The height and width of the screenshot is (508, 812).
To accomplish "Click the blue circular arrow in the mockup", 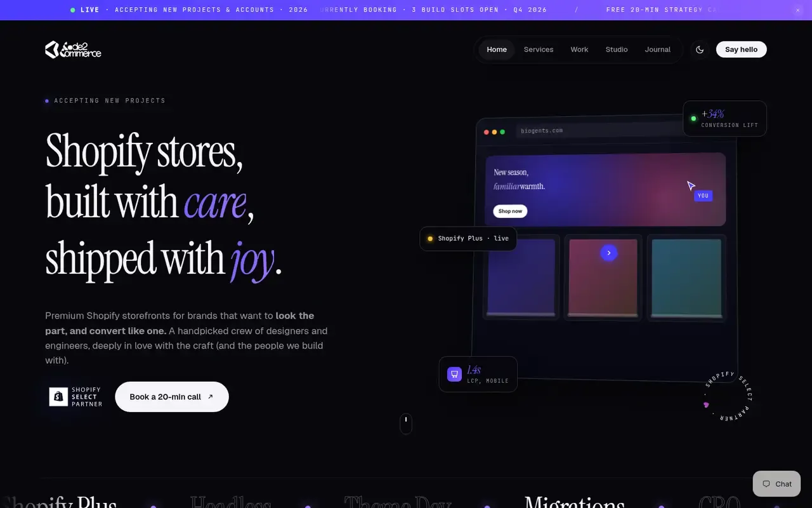I will pyautogui.click(x=609, y=253).
